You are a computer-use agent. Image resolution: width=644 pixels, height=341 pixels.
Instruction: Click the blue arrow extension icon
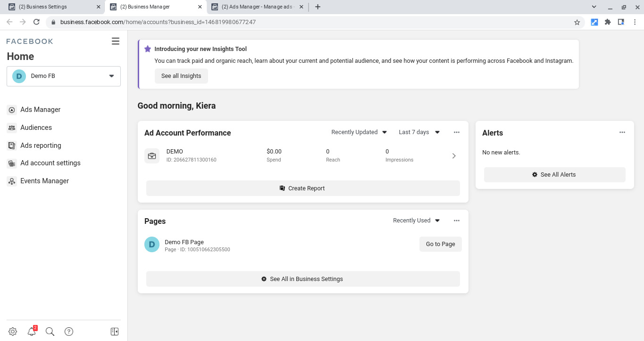point(594,22)
